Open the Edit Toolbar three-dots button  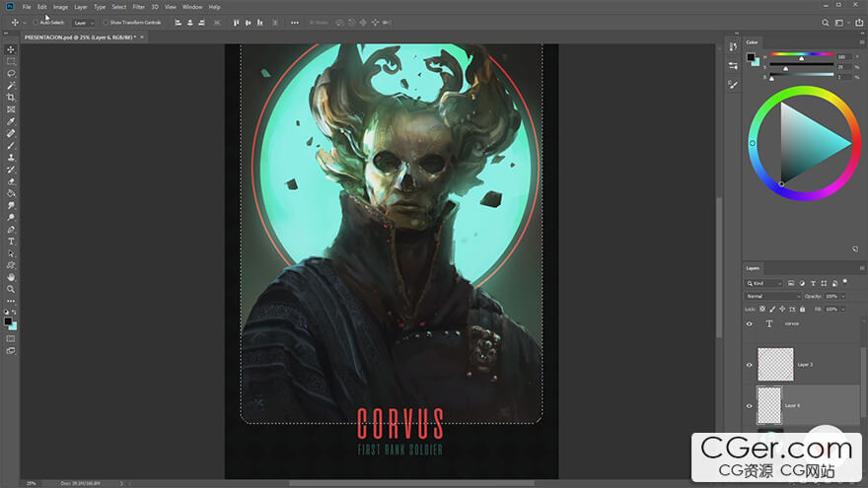click(11, 301)
